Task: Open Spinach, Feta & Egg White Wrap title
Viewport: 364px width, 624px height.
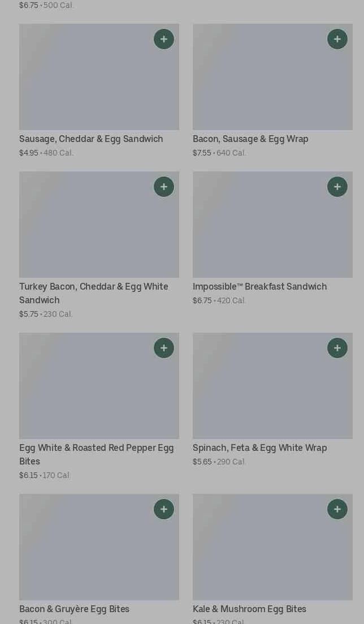Action: (260, 447)
